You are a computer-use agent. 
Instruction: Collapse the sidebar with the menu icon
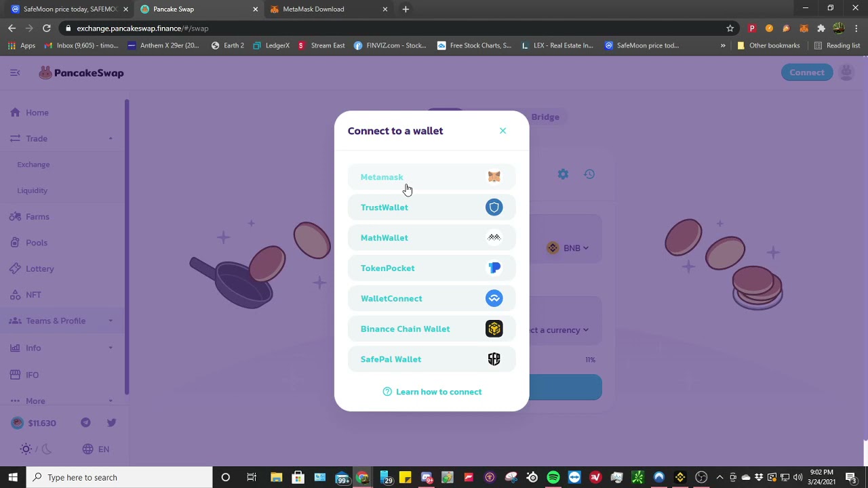click(15, 73)
